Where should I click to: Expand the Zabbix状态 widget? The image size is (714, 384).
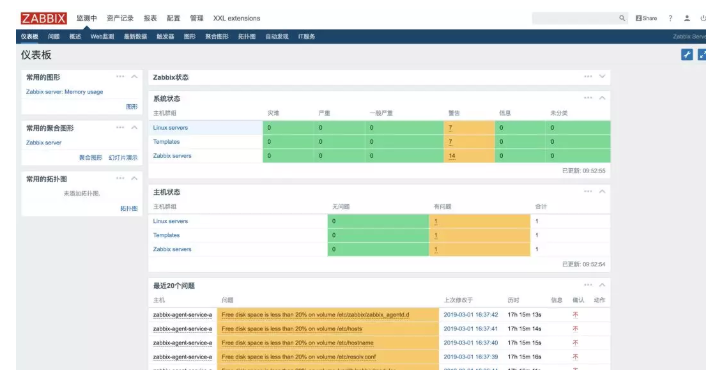tap(602, 77)
